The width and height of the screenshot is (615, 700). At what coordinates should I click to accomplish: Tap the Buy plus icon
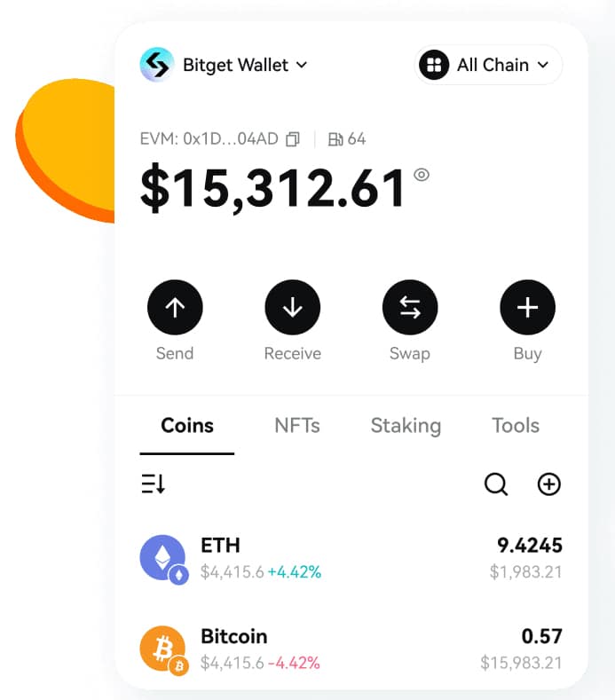(x=527, y=308)
